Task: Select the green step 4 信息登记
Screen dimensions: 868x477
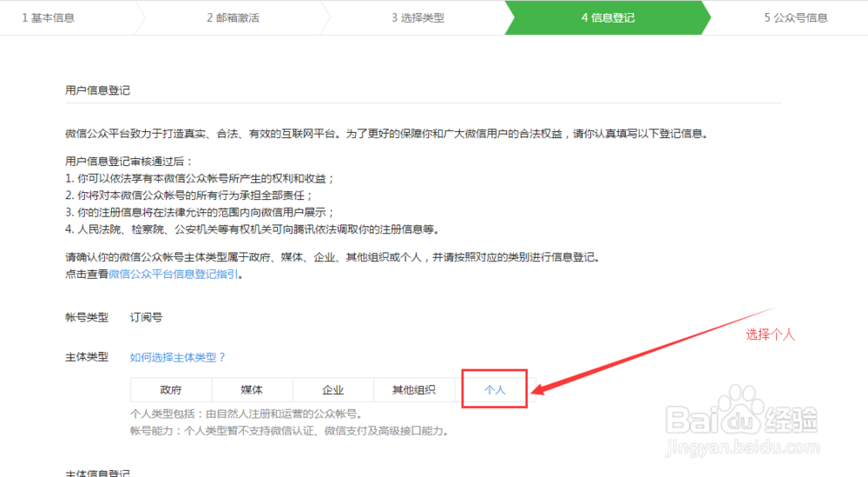Action: (608, 17)
